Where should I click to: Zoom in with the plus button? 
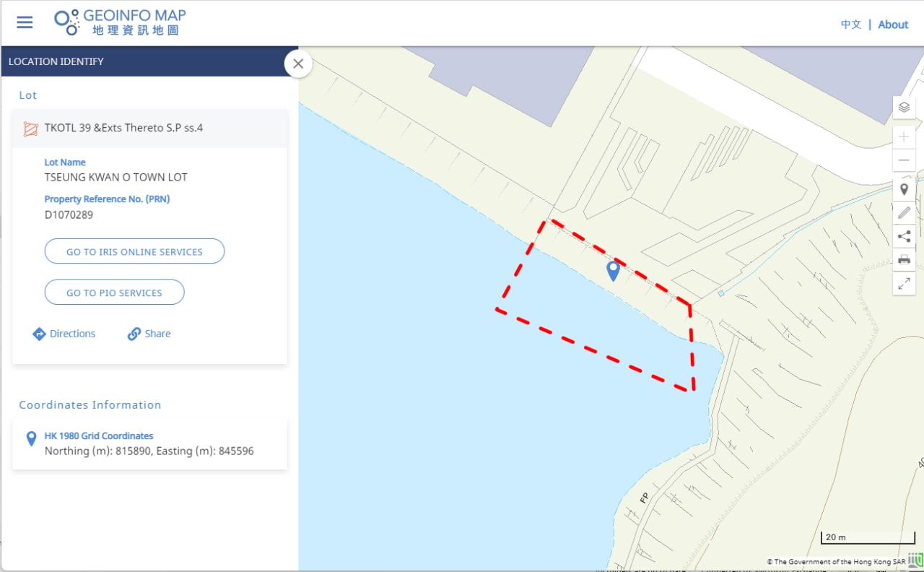pos(904,136)
